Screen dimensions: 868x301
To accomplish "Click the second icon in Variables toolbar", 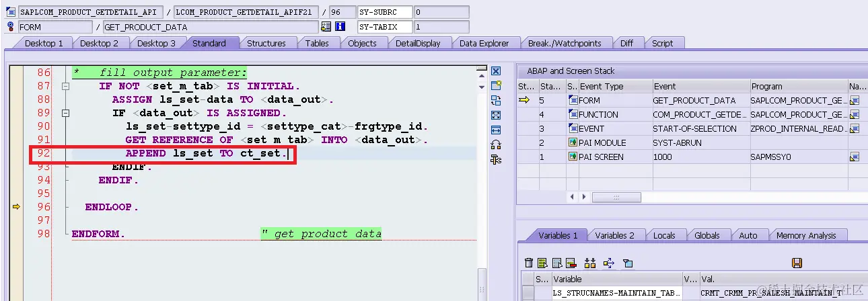I will coord(542,263).
